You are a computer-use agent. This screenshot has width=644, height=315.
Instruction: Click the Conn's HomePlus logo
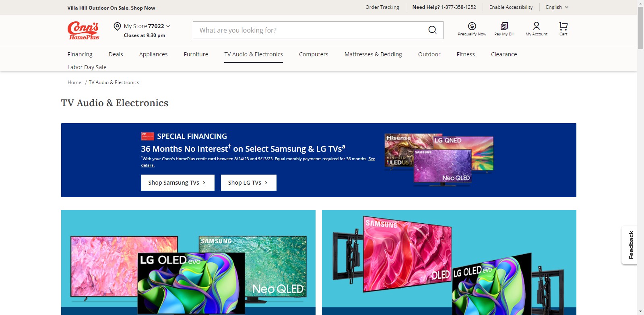83,31
